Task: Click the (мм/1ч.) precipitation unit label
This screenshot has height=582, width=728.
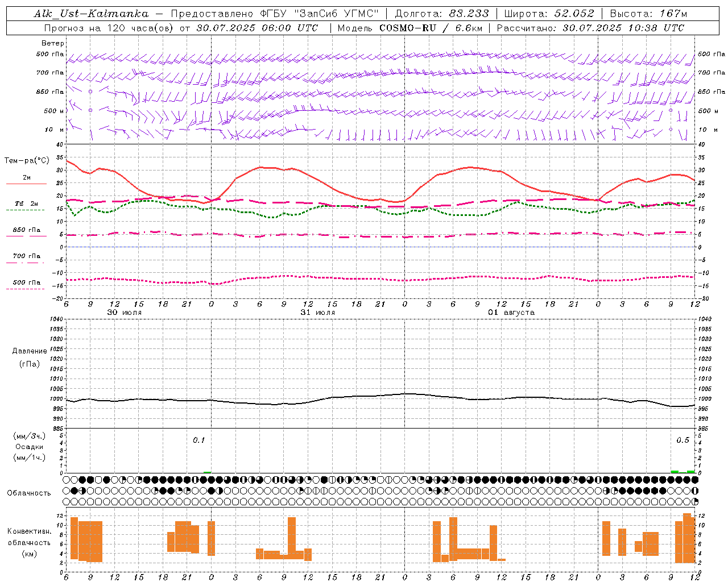Action: coord(30,458)
